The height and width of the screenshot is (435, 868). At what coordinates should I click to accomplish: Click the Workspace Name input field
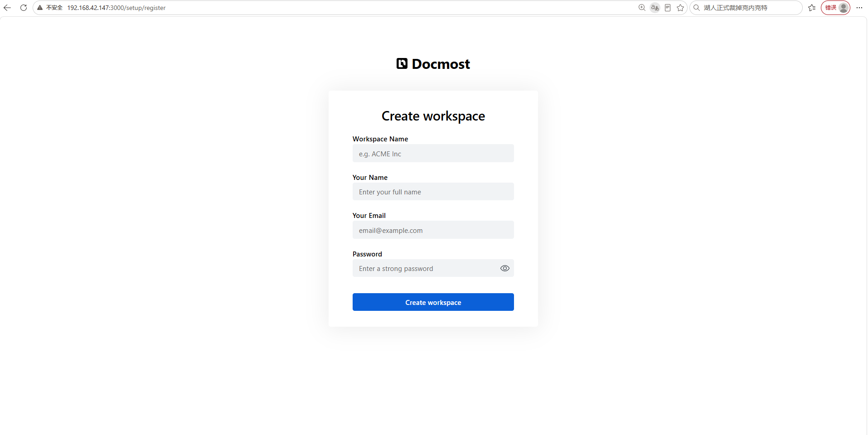tap(433, 153)
